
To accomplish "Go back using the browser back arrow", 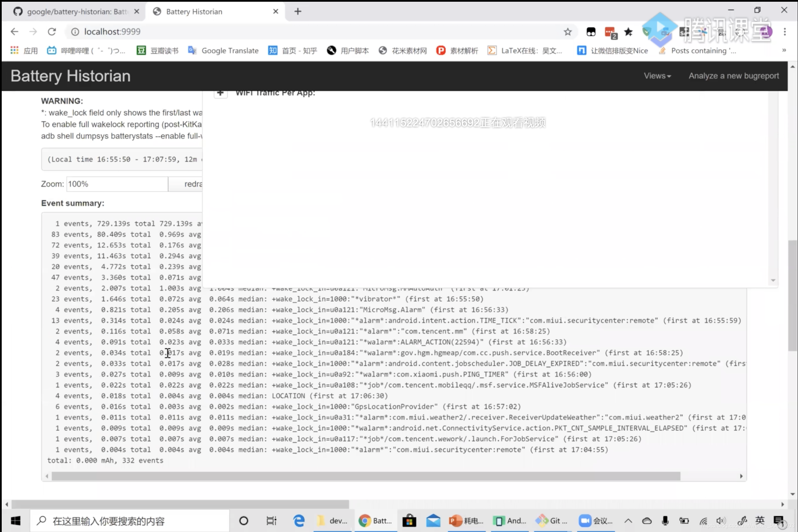I will tap(14, 32).
